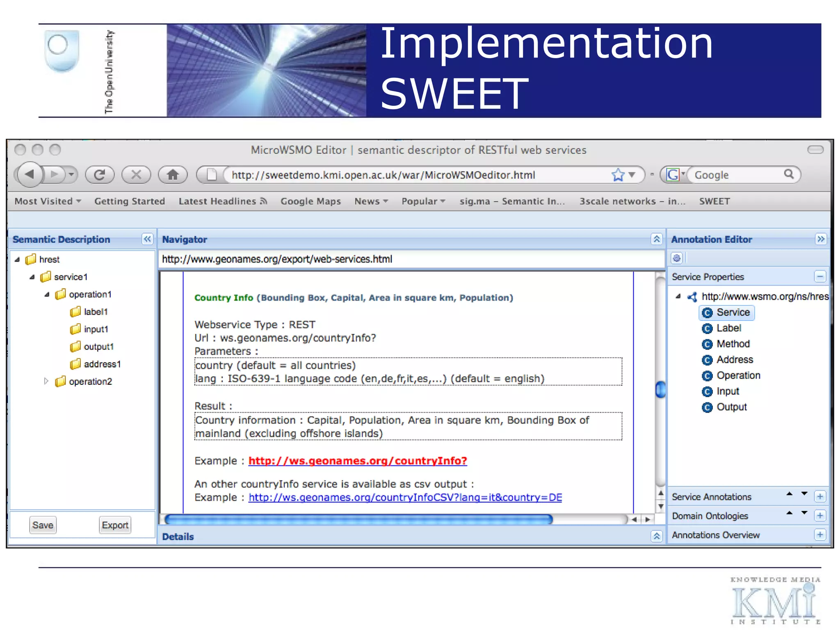The height and width of the screenshot is (630, 840).
Task: Select the Output class annotation
Action: [724, 407]
